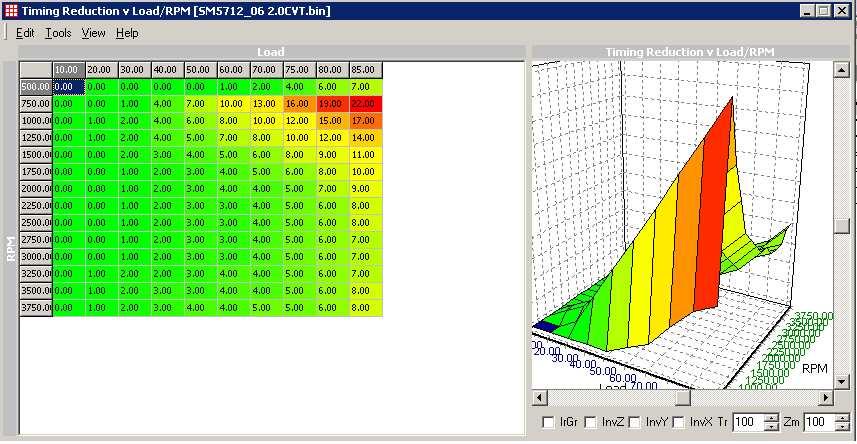Turn on the InvX checkbox
Screen dimensions: 857x444
pyautogui.click(x=679, y=422)
